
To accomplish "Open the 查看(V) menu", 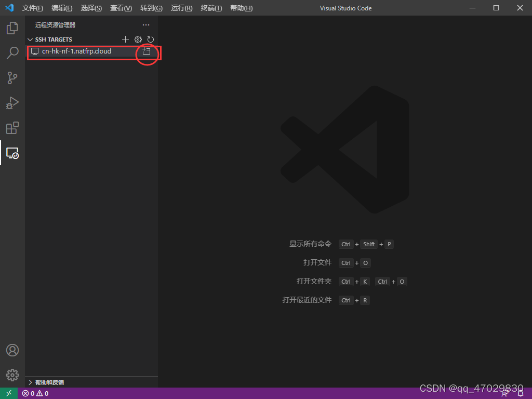I will tap(121, 8).
